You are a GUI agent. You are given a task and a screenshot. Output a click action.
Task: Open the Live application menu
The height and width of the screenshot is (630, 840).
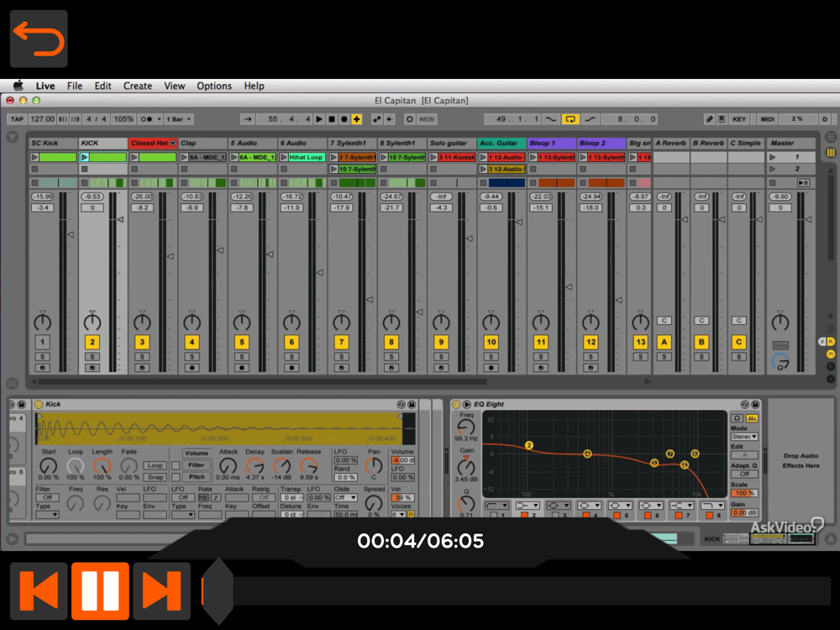[45, 86]
